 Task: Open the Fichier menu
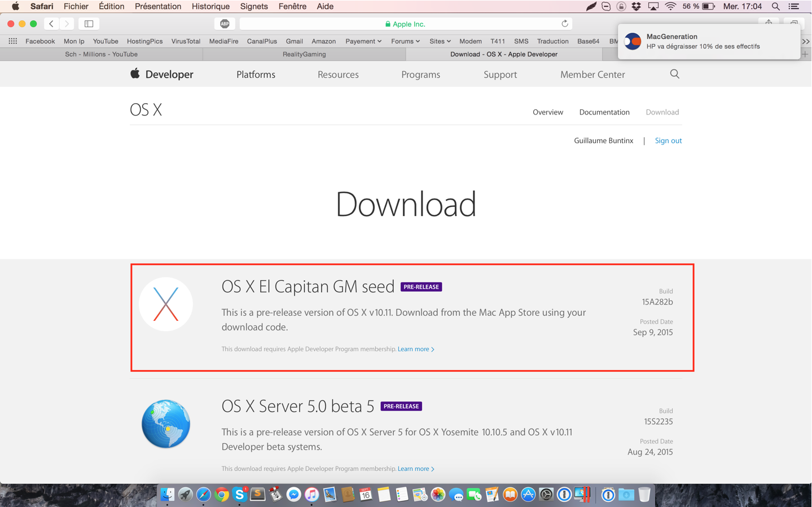point(76,6)
